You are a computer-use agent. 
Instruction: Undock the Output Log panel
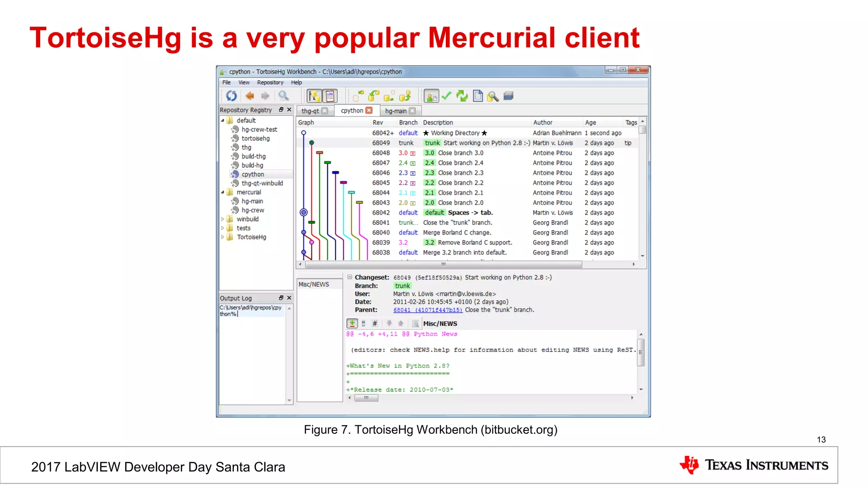pos(281,298)
